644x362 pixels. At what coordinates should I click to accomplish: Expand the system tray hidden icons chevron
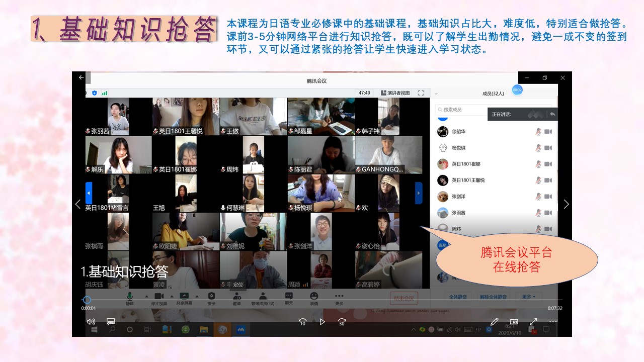(x=414, y=330)
